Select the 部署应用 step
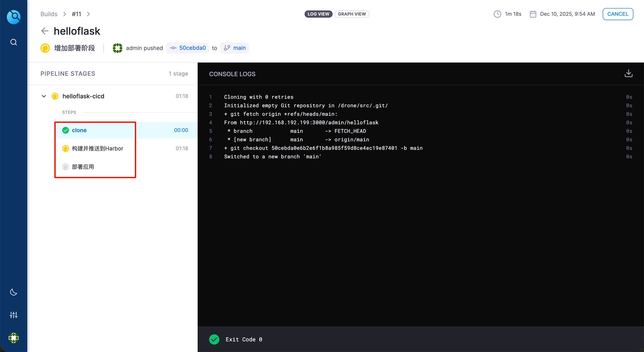 click(x=83, y=167)
